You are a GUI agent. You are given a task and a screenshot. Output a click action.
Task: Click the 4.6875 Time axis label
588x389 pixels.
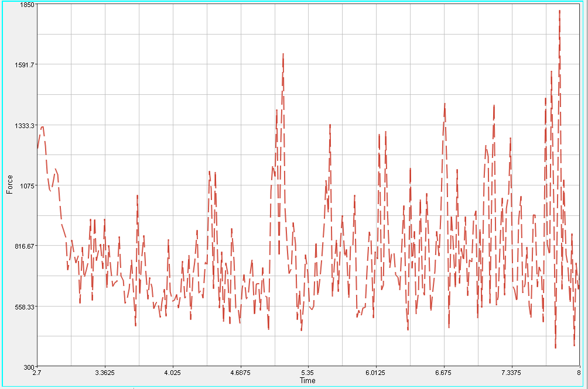coord(241,373)
